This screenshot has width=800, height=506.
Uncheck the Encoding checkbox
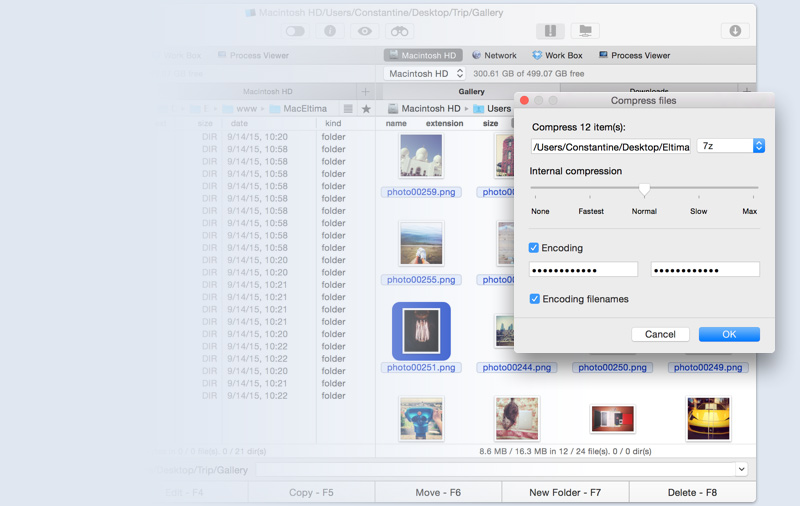point(535,248)
